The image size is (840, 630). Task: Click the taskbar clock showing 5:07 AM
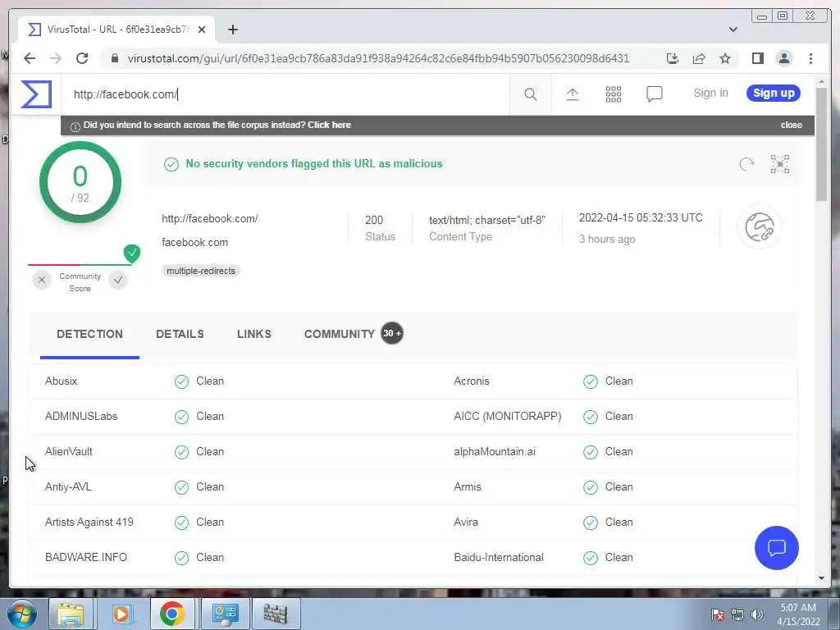pyautogui.click(x=798, y=614)
